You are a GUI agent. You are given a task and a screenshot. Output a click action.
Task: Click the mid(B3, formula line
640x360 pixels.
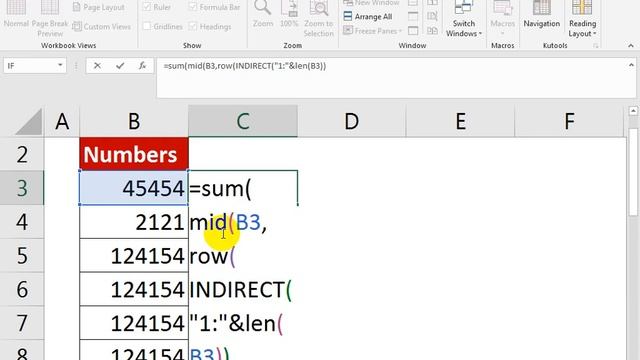click(x=228, y=223)
